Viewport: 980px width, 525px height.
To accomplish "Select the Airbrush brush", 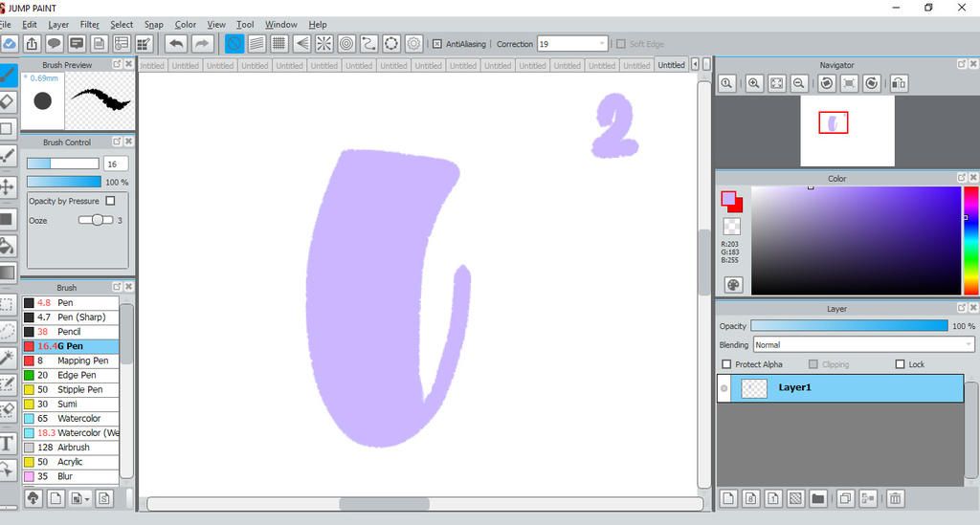I will [71, 447].
